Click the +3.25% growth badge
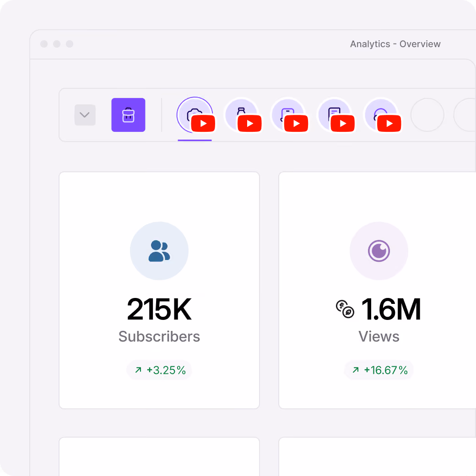476x476 pixels. click(x=159, y=370)
